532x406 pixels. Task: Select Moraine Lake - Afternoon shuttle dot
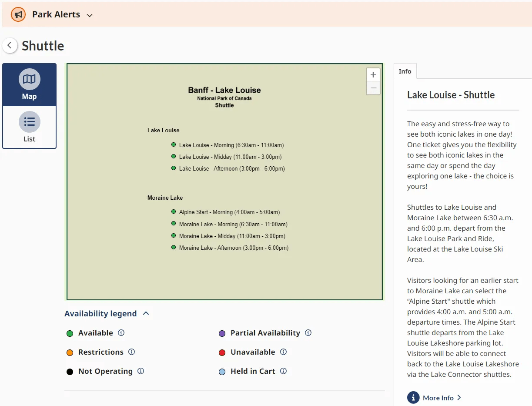pos(174,247)
